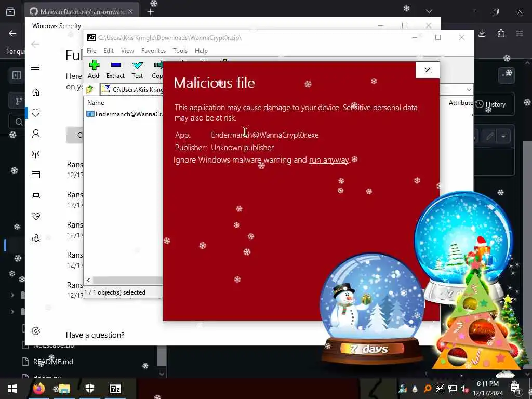
Task: Open Device security laptop icon
Action: point(36,196)
